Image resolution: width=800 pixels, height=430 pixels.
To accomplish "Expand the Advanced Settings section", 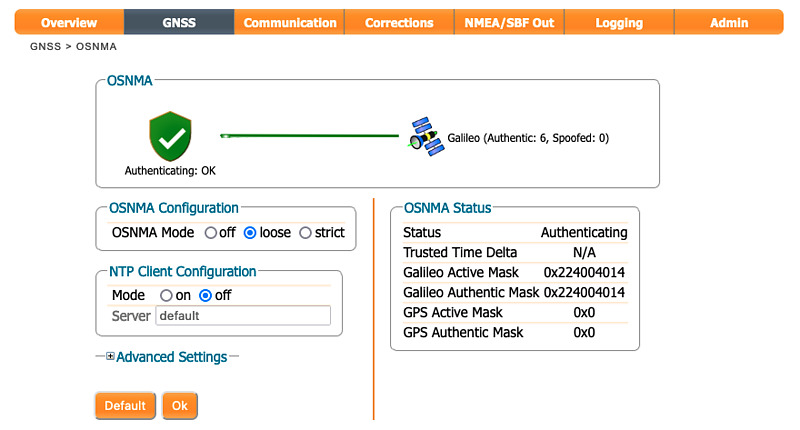I will 171,357.
